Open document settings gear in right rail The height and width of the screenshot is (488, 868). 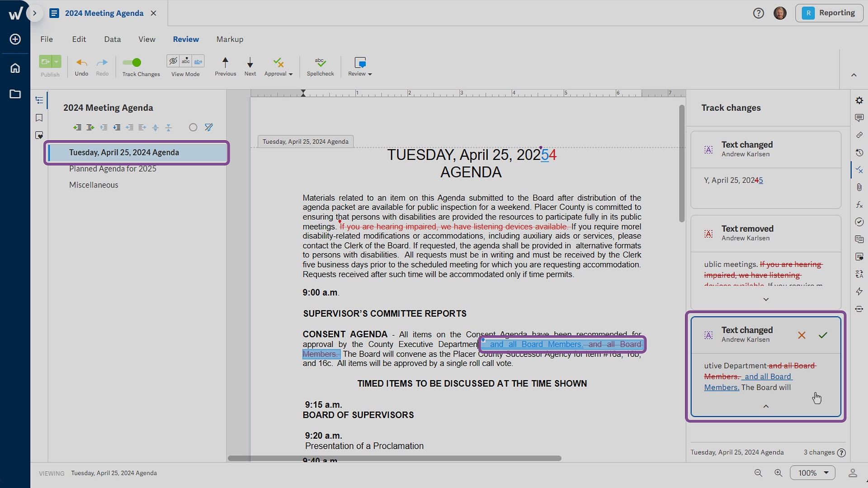pyautogui.click(x=859, y=100)
